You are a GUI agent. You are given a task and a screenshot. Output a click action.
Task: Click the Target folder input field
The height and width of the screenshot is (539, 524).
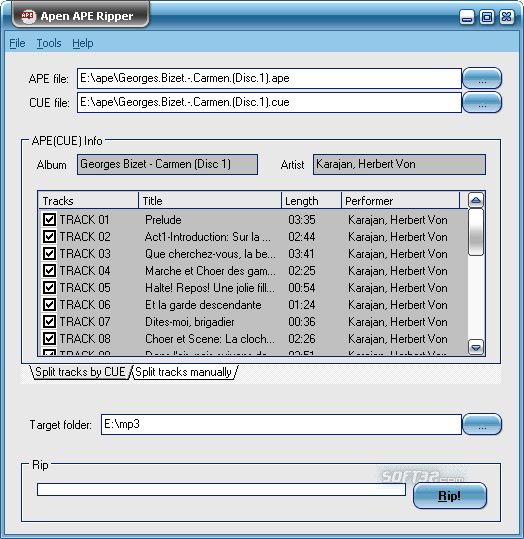pos(281,424)
